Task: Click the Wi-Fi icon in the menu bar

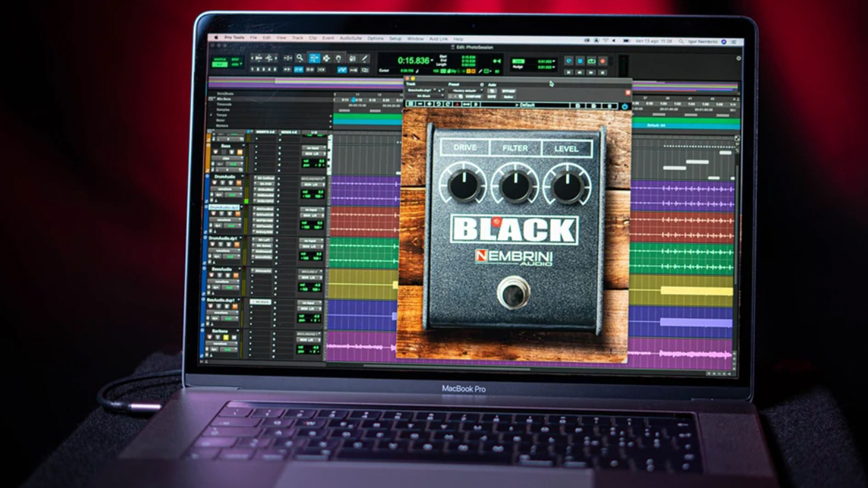Action: pyautogui.click(x=606, y=41)
